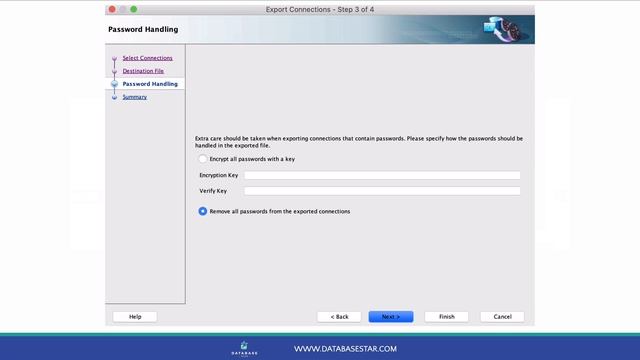
Task: Select Remove all passwords from exported connections
Action: coord(203,211)
